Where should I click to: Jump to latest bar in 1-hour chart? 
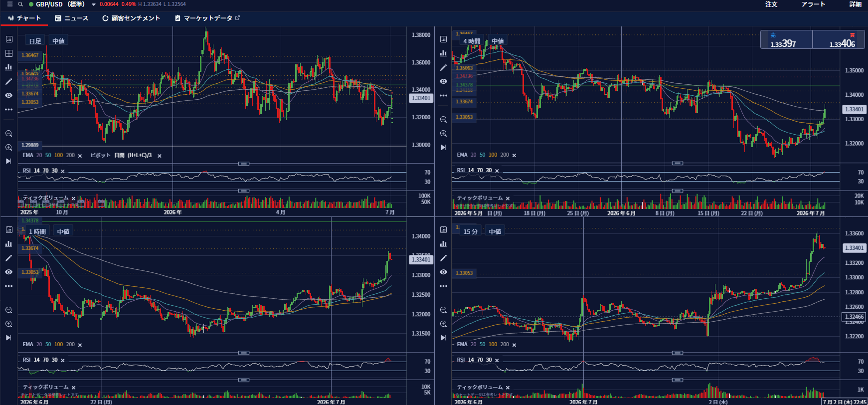(x=9, y=338)
